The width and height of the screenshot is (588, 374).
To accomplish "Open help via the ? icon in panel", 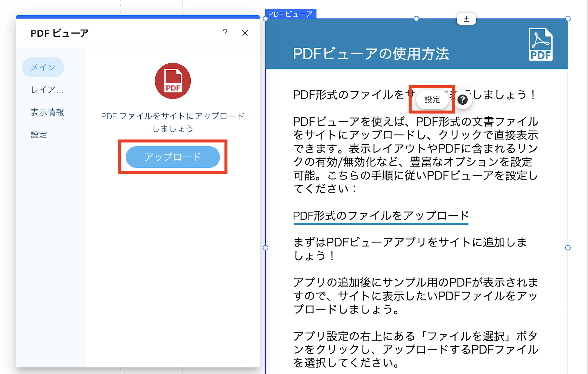I will (x=225, y=33).
